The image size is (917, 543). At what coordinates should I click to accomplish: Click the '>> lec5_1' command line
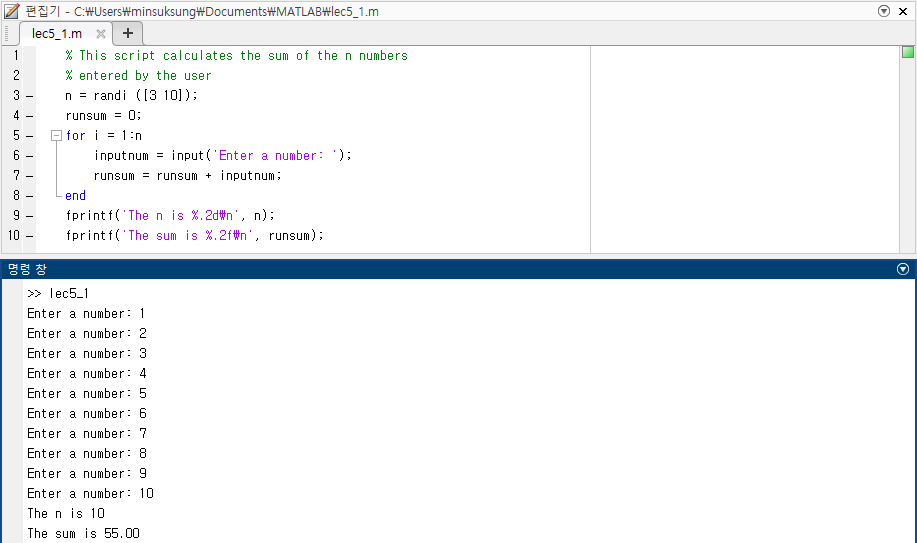click(x=58, y=294)
